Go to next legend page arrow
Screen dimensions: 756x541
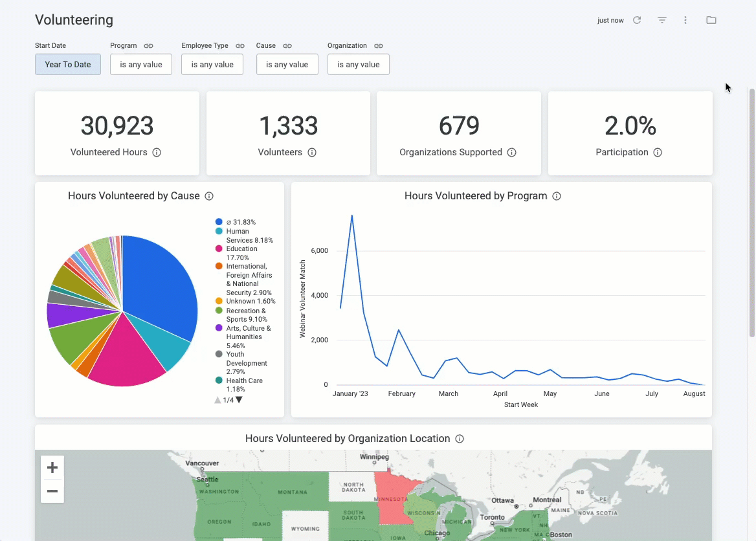(239, 400)
